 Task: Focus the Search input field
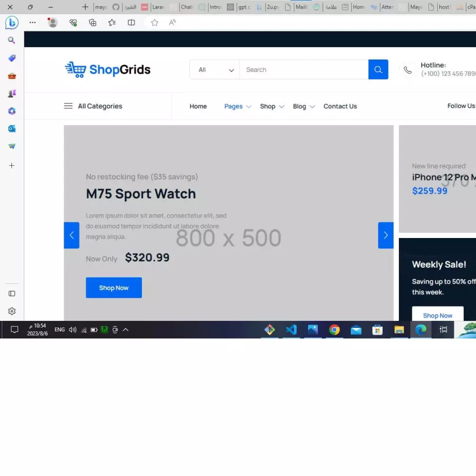(304, 70)
